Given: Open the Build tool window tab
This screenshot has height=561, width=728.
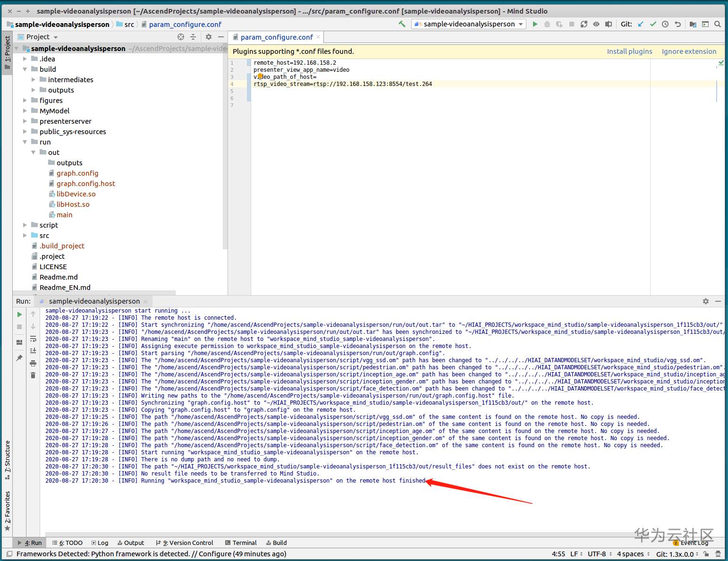Looking at the screenshot, I should (x=277, y=543).
